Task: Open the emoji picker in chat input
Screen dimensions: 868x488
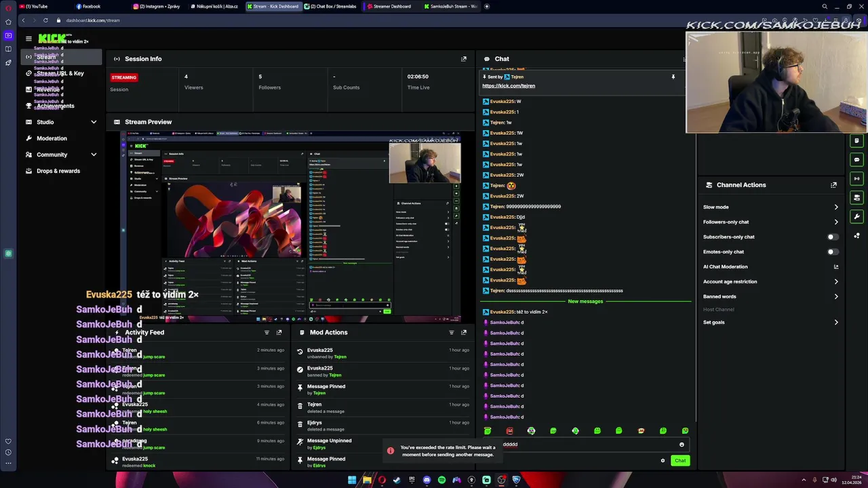Action: [682, 445]
